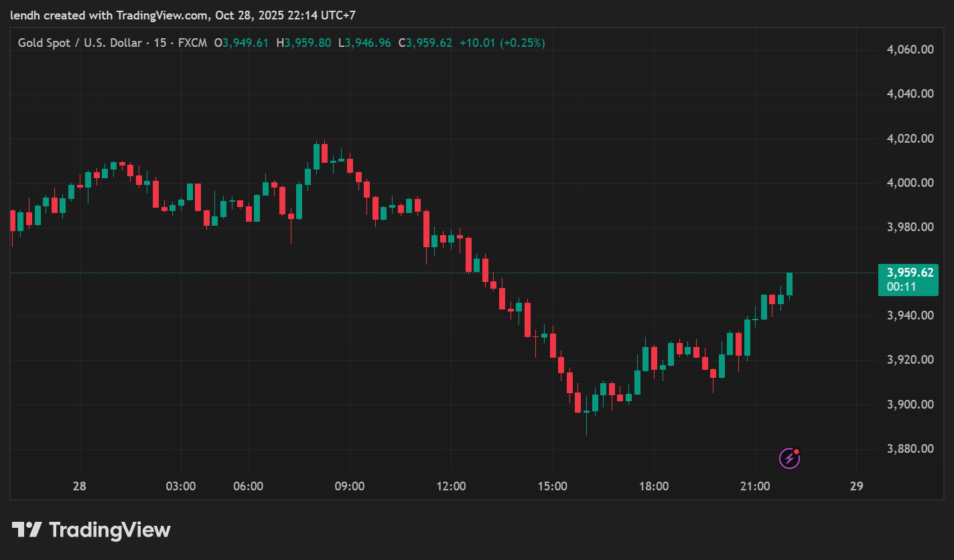954x560 pixels.
Task: Select the Gold Spot / U.S. Dollar symbol title
Action: (79, 43)
